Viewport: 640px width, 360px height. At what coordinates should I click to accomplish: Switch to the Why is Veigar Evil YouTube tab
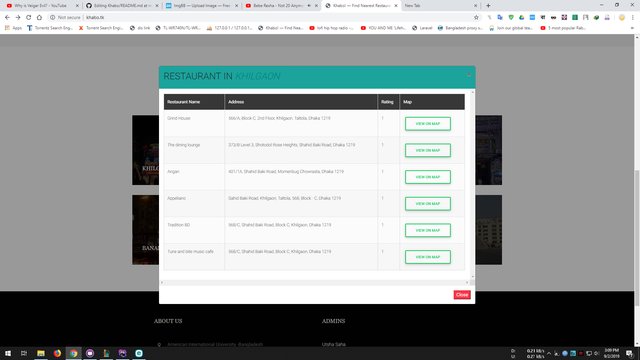40,6
